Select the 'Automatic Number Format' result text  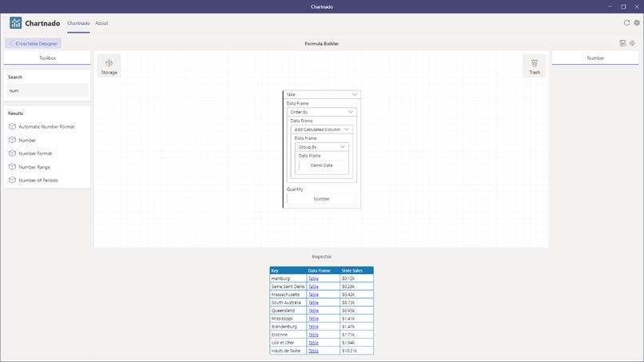click(46, 127)
